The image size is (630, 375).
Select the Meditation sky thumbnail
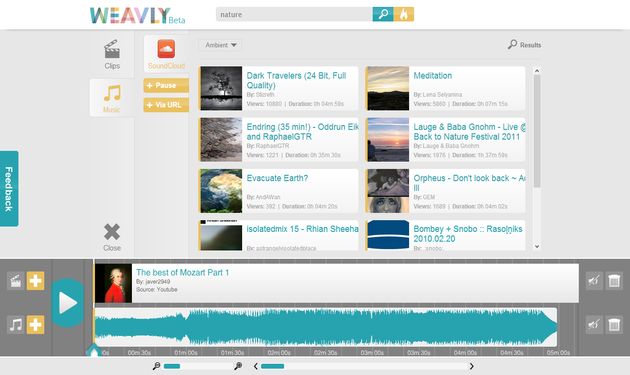(388, 88)
